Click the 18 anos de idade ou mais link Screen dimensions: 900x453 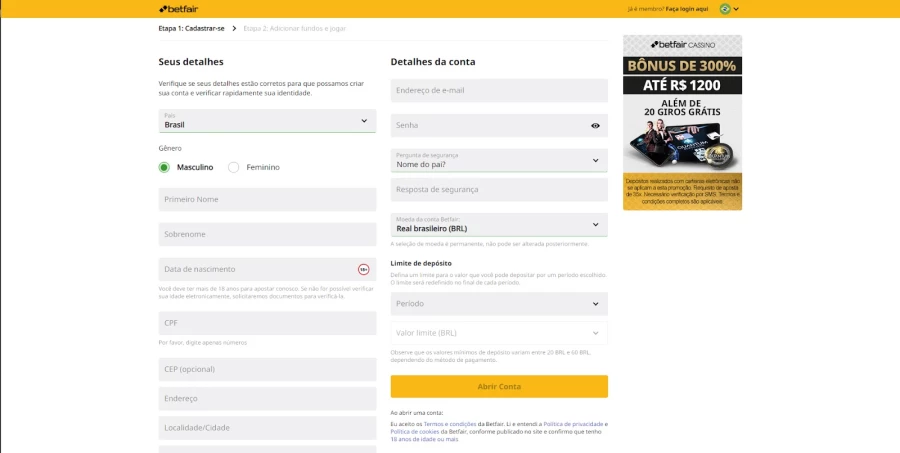pyautogui.click(x=424, y=439)
